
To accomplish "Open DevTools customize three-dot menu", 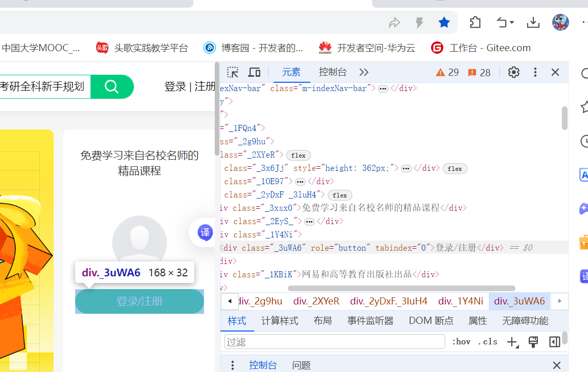I will tap(535, 72).
